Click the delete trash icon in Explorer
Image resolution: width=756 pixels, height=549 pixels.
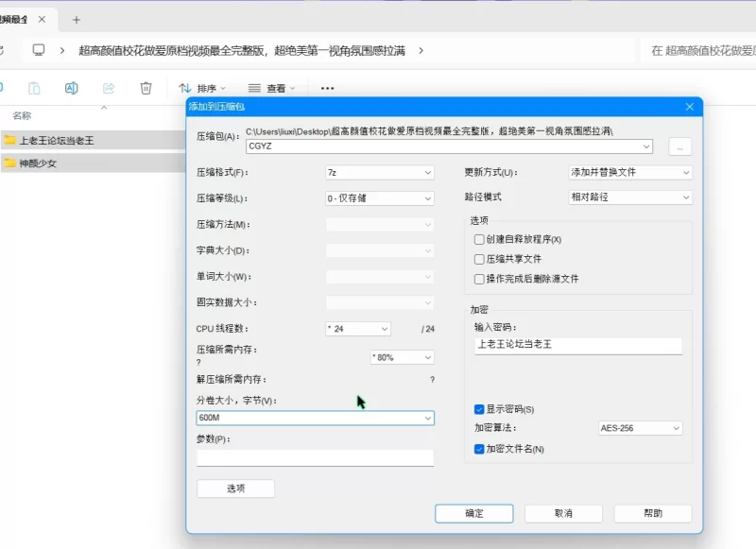pyautogui.click(x=146, y=88)
